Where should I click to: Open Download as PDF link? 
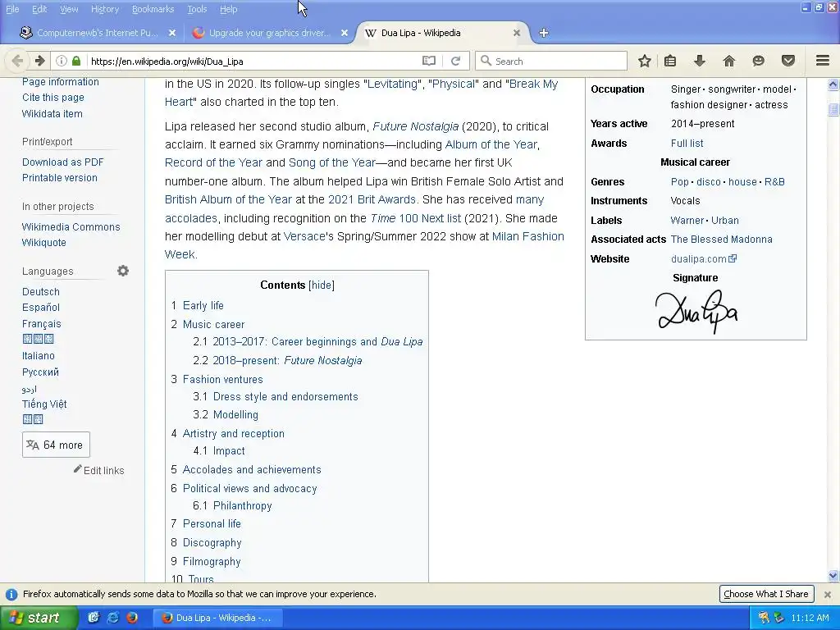(62, 162)
